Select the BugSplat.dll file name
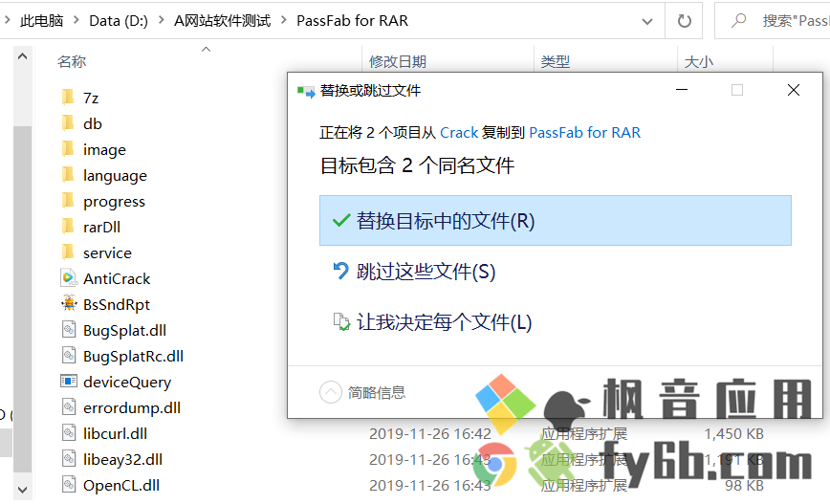 click(124, 330)
